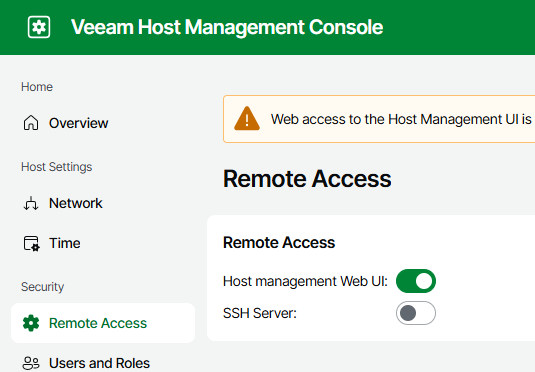Click the Veeam gear logo icon
This screenshot has width=535, height=372.
click(x=39, y=27)
